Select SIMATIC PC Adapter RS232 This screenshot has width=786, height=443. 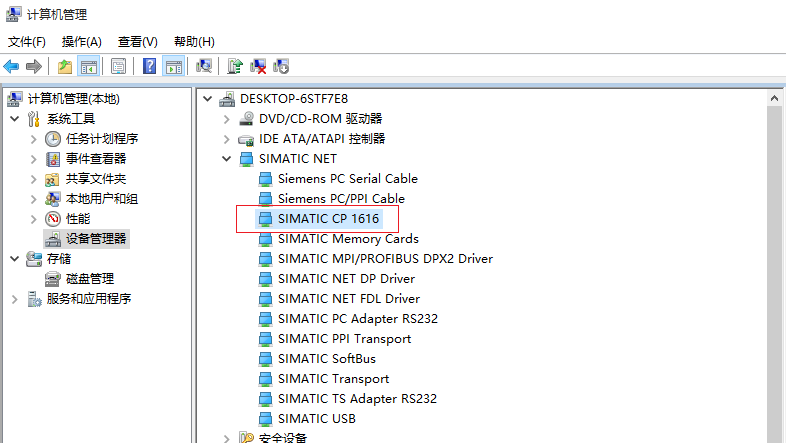tap(358, 319)
